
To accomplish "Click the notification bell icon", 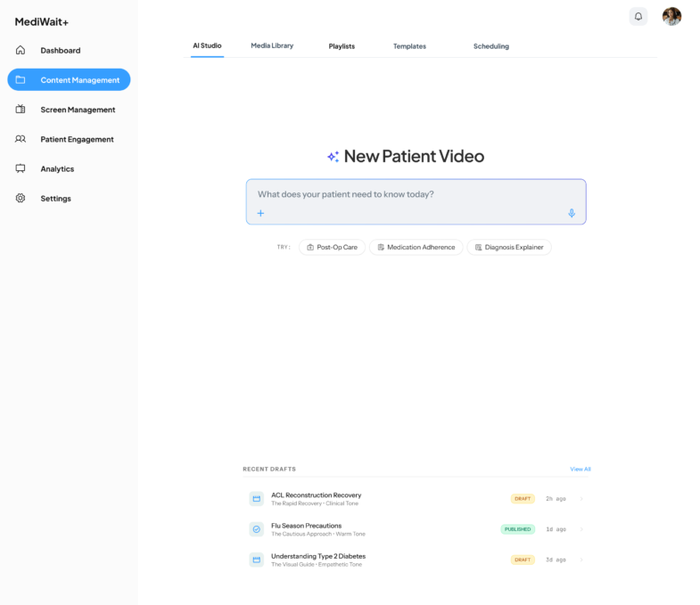I will 638,16.
